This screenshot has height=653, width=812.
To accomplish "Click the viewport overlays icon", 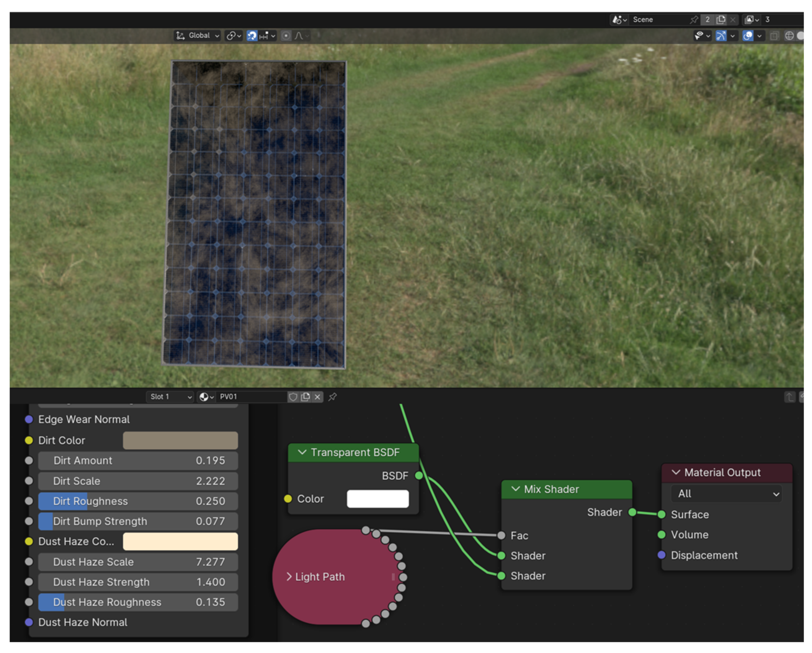I will pyautogui.click(x=748, y=36).
